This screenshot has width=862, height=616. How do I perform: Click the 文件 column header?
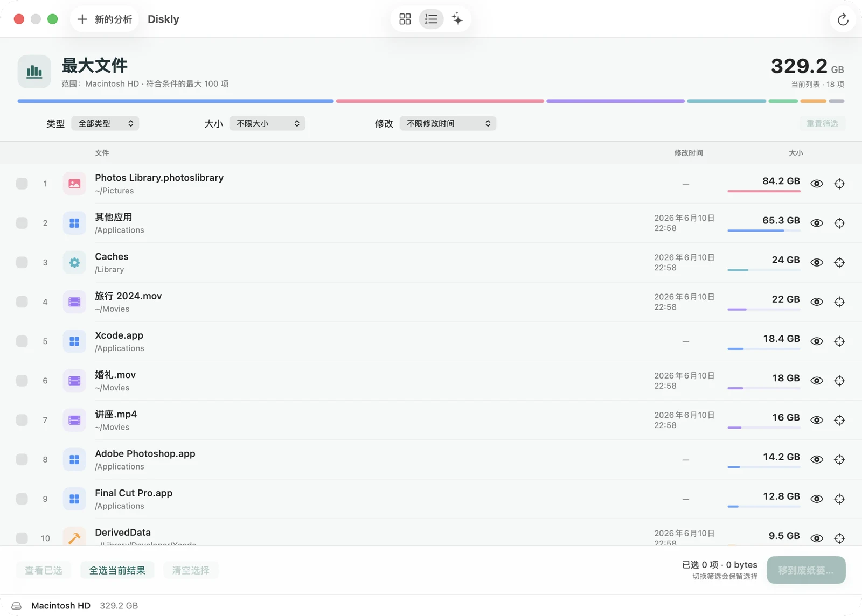(x=102, y=153)
